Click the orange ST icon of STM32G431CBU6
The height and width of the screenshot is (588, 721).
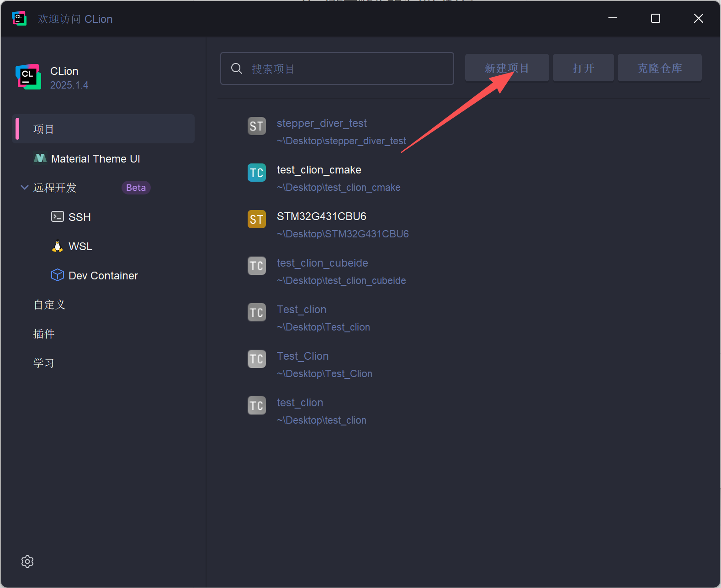[257, 219]
